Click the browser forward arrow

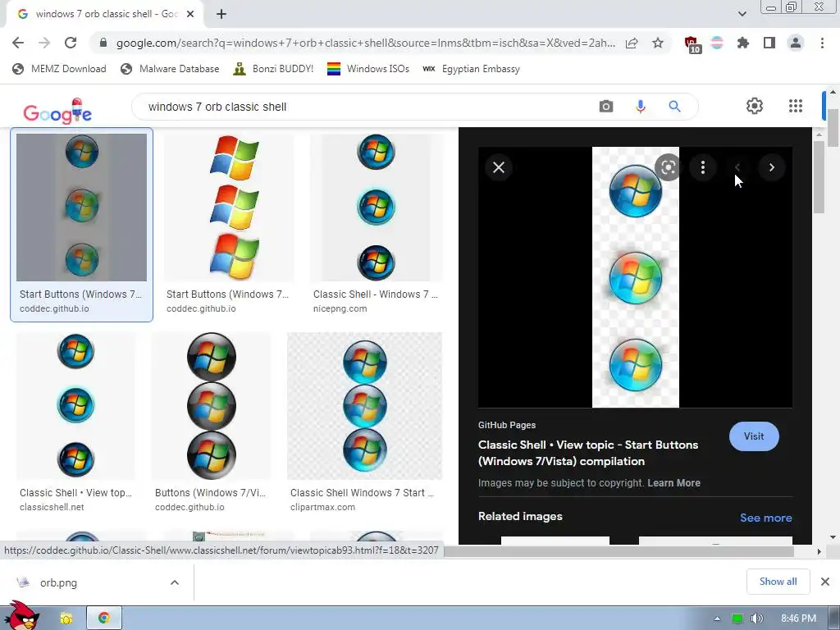coord(44,43)
